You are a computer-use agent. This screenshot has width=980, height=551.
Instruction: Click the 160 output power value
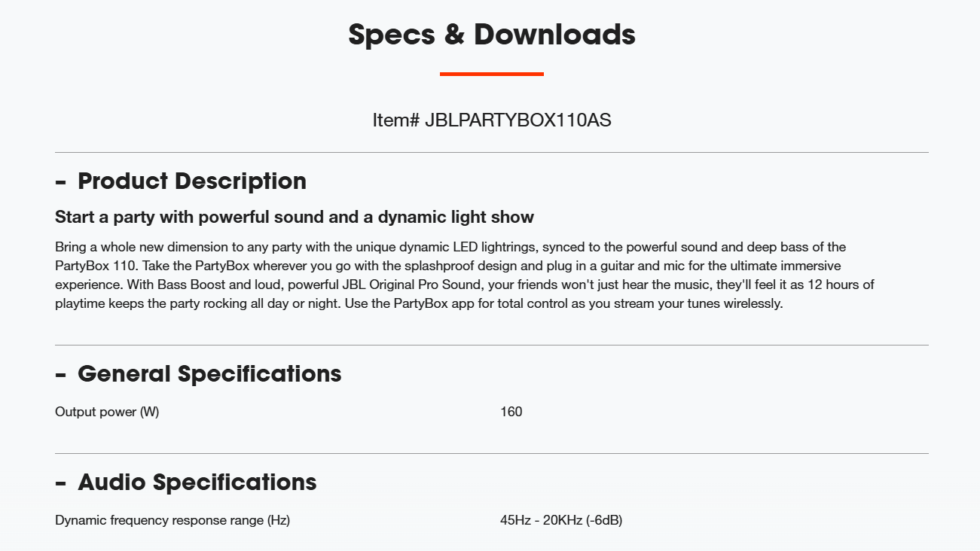pos(511,412)
